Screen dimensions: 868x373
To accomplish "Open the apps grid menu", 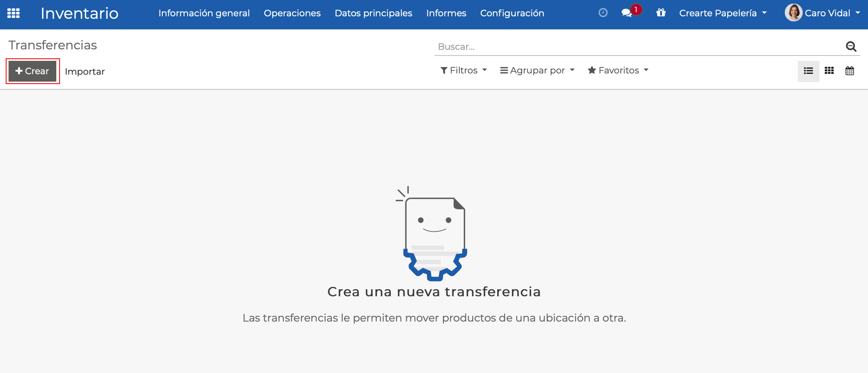I will tap(13, 13).
